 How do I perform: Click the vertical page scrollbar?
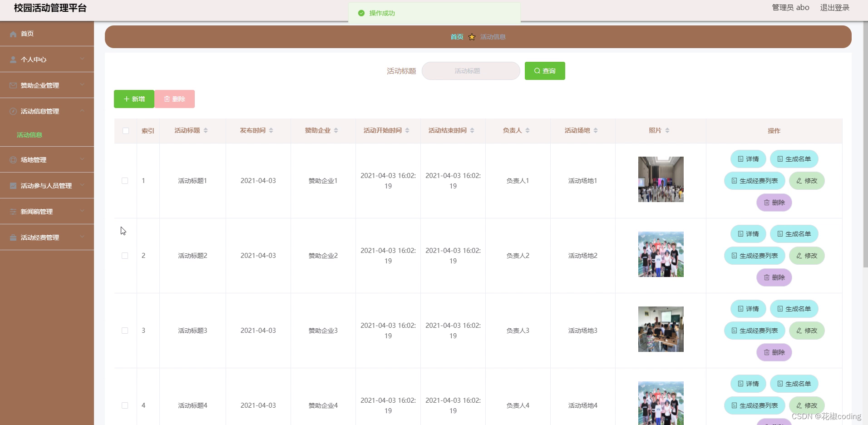(865, 145)
